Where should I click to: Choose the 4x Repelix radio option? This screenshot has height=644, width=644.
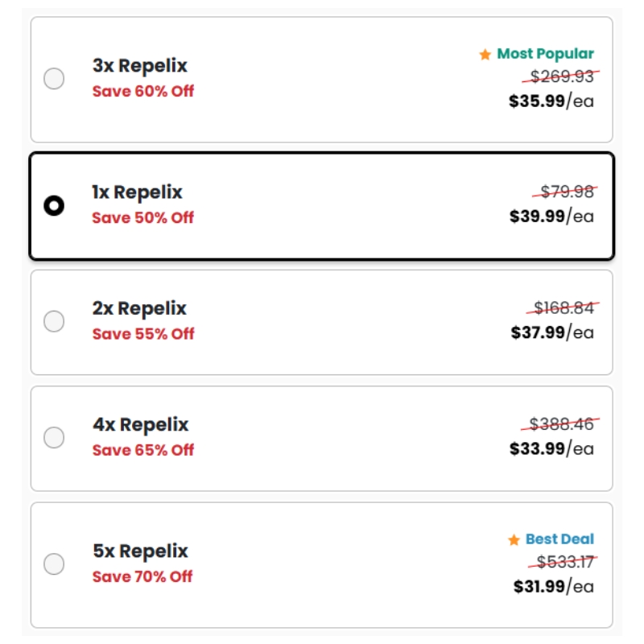[x=54, y=438]
